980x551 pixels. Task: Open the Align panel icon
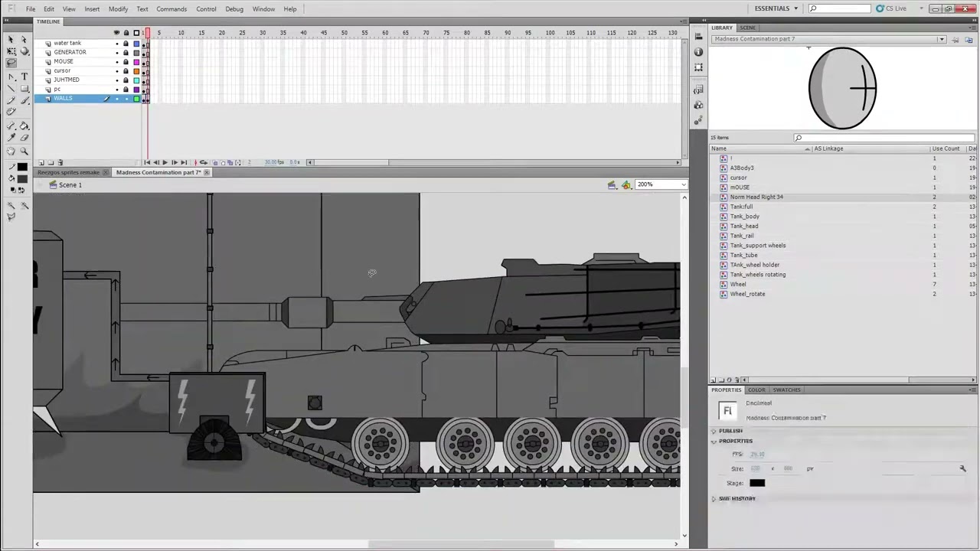click(x=698, y=36)
